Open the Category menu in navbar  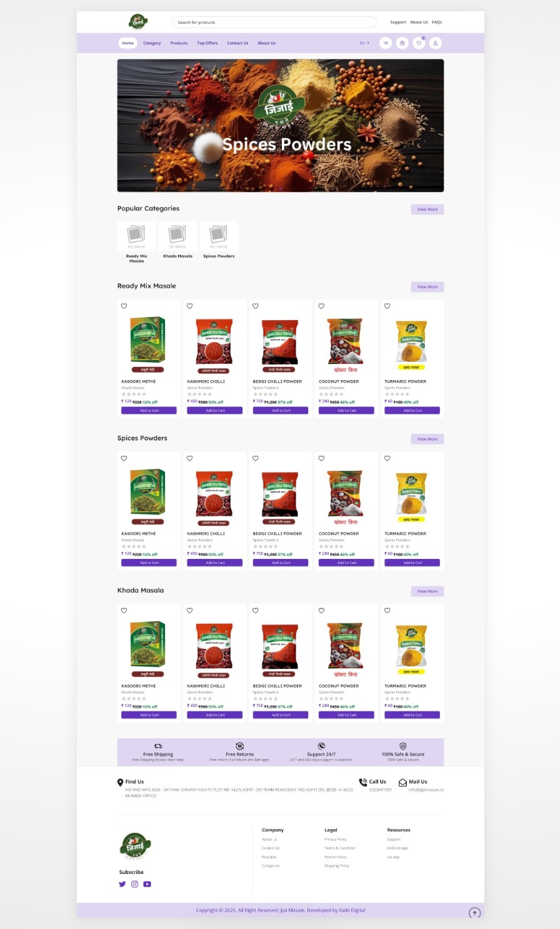(x=152, y=43)
